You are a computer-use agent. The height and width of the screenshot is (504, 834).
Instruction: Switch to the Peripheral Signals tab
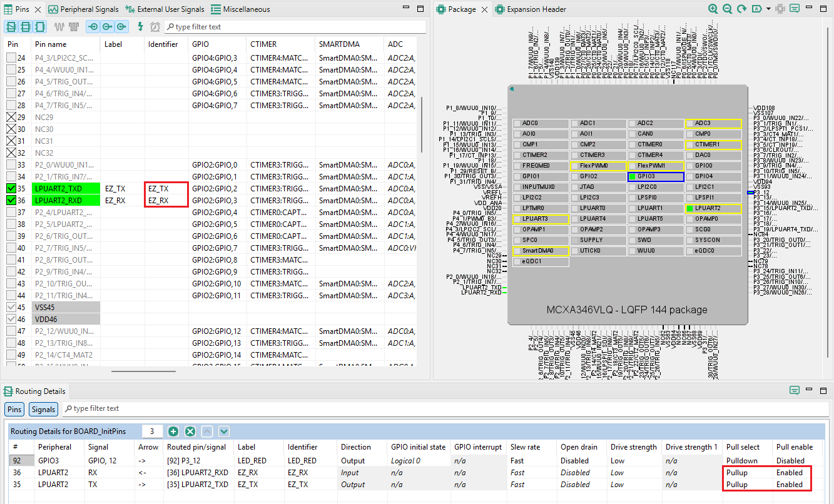[x=83, y=9]
